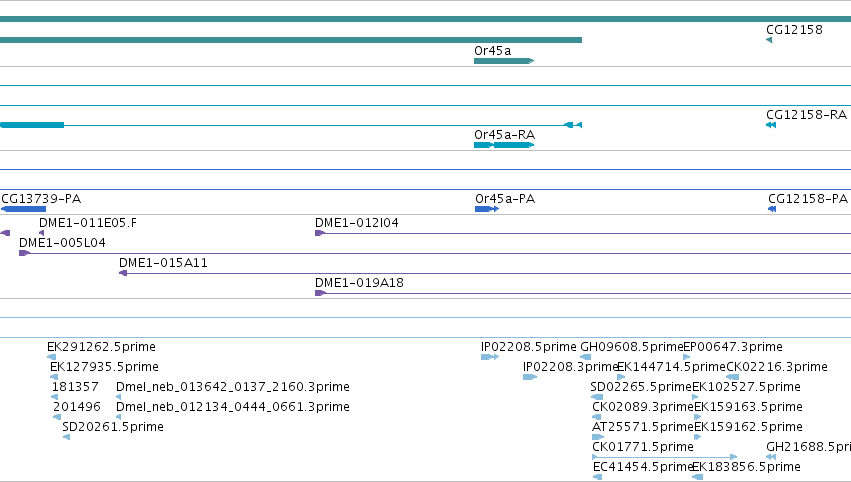Click the 201496 feature label
Viewport: 851px width, 482px height.
point(77,407)
